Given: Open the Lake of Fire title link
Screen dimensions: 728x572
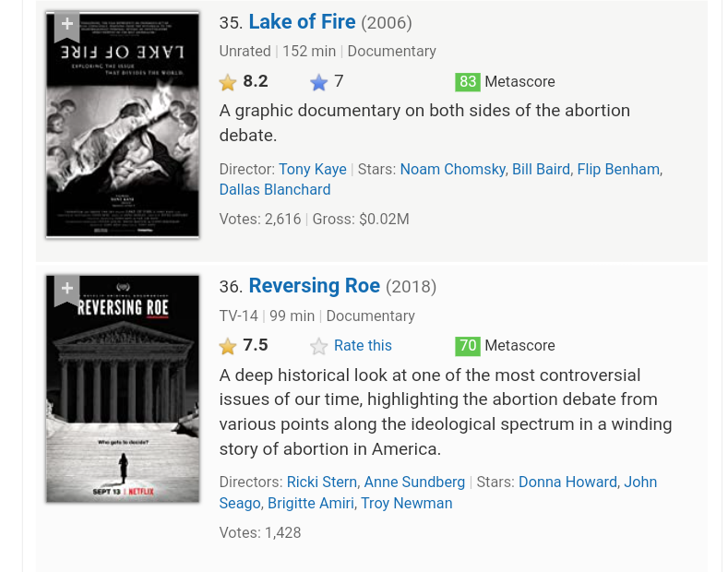Looking at the screenshot, I should click(x=302, y=22).
